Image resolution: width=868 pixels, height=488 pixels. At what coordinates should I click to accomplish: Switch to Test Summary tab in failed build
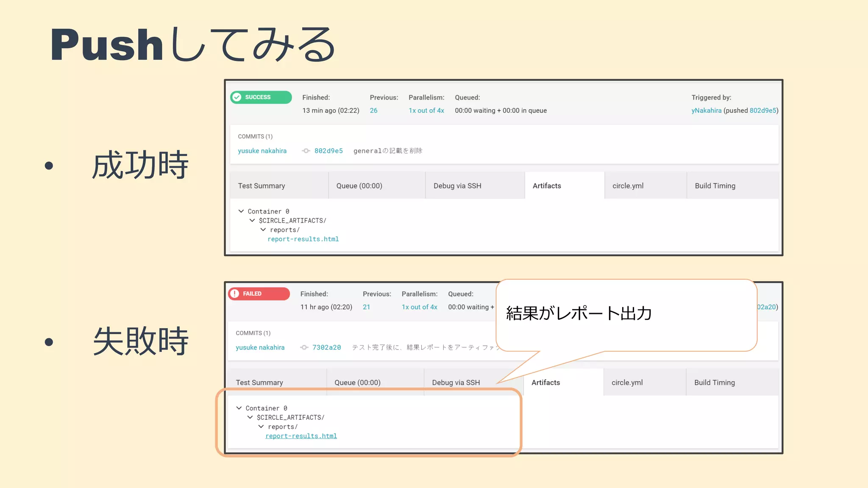pos(277,382)
